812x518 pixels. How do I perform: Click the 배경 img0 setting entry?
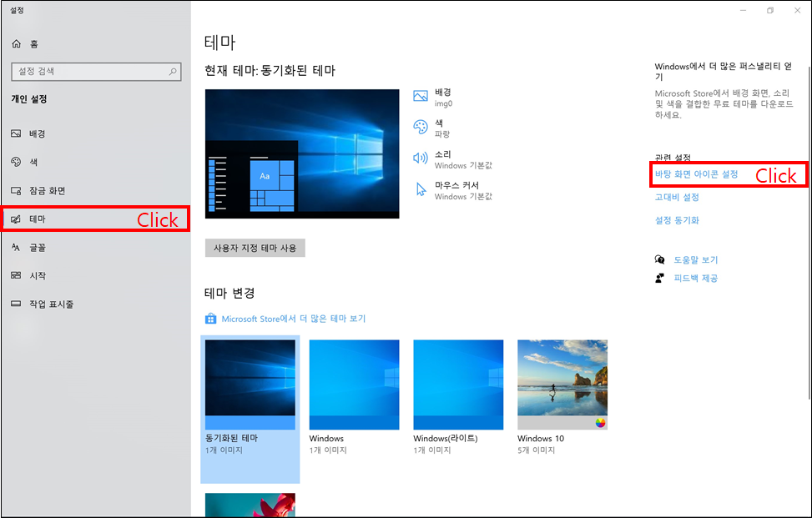(x=433, y=97)
